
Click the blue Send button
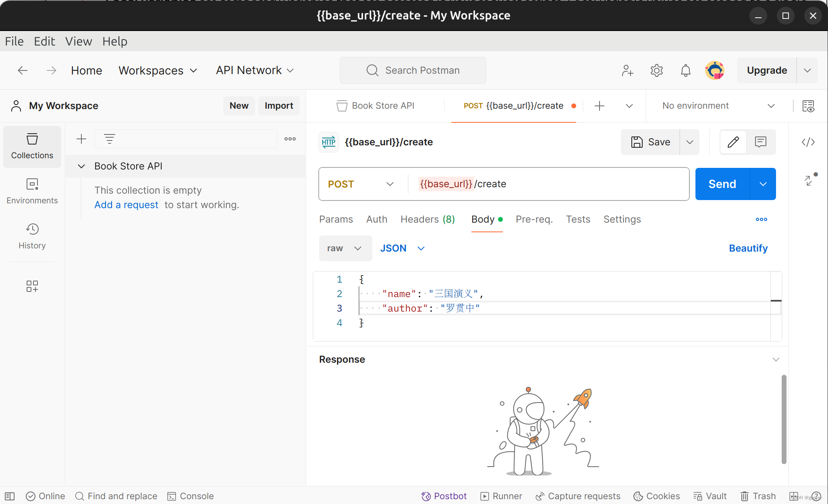tap(722, 184)
